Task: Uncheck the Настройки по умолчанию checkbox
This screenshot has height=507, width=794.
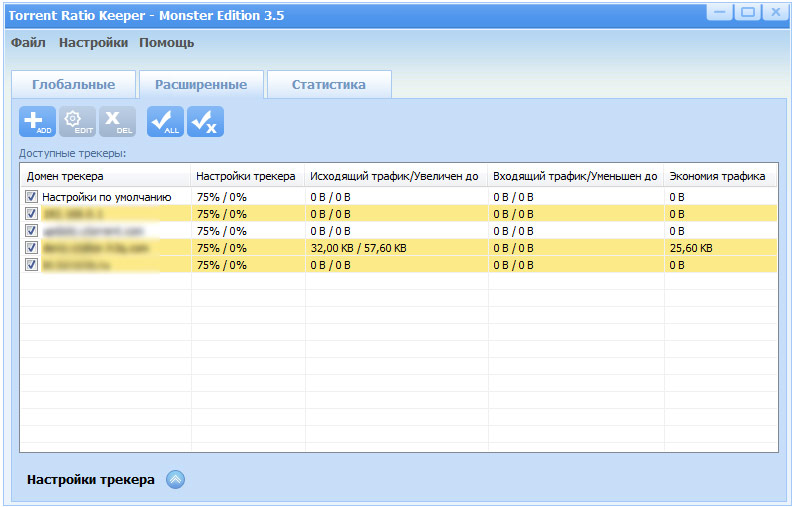Action: 31,197
